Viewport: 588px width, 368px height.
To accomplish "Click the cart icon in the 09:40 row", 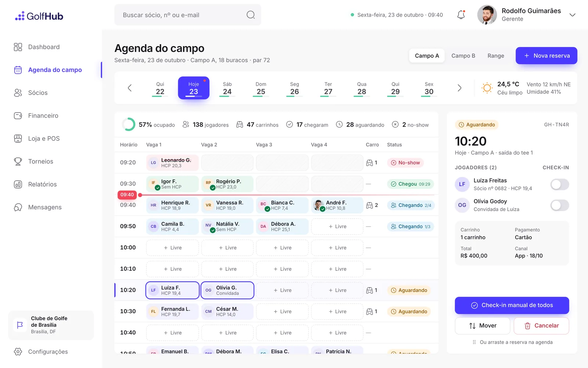I will tap(369, 205).
